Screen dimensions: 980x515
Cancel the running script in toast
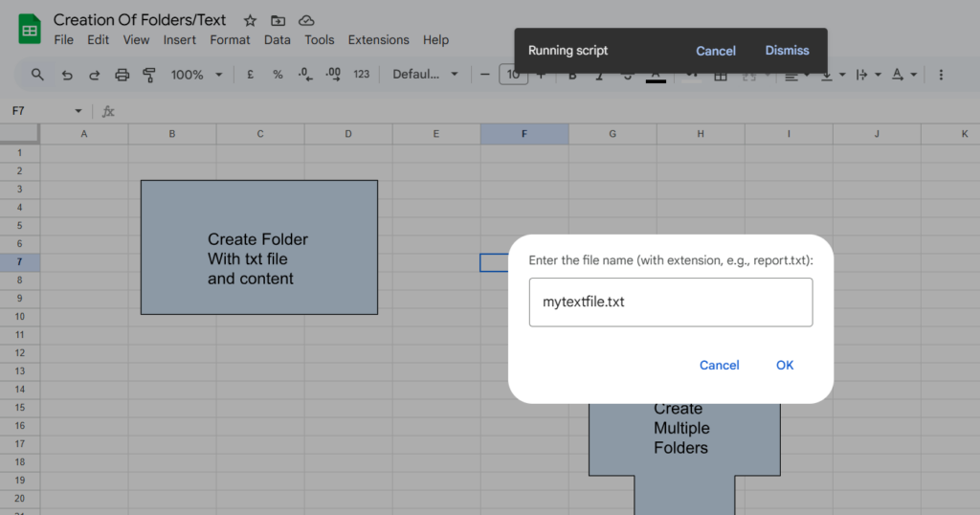click(716, 52)
